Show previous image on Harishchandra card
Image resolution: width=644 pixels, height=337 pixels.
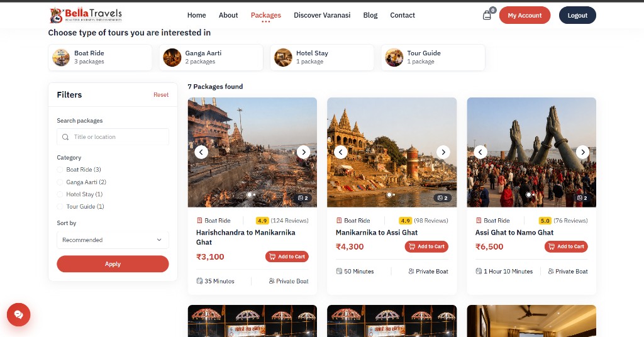(x=201, y=152)
